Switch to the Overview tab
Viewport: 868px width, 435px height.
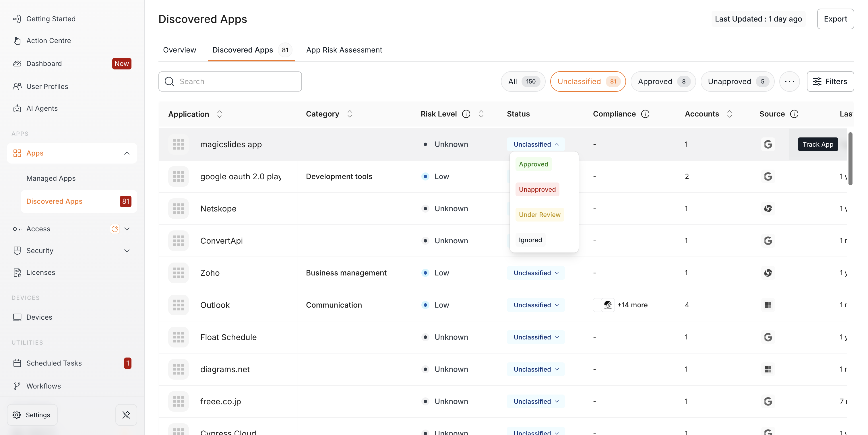[179, 50]
